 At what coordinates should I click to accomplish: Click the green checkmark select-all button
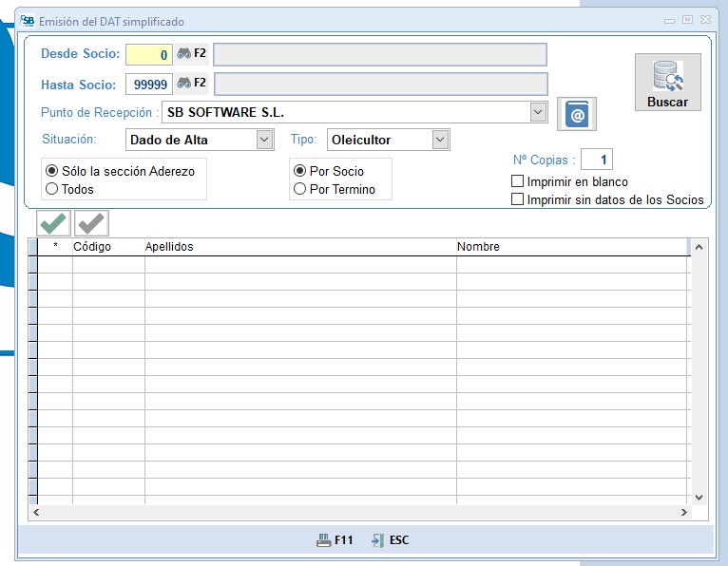[53, 223]
